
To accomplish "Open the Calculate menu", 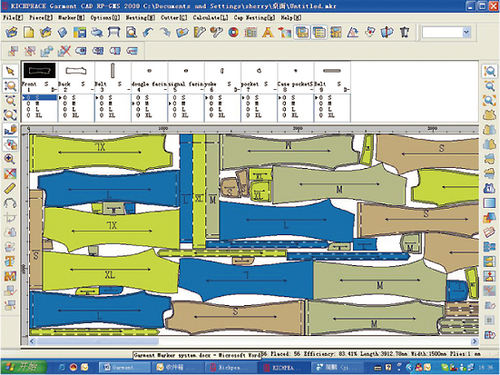I will [x=210, y=18].
